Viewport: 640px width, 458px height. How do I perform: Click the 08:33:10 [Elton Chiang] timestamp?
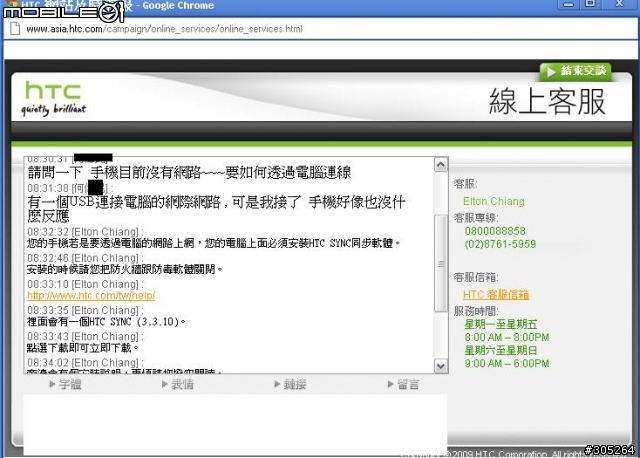[85, 284]
